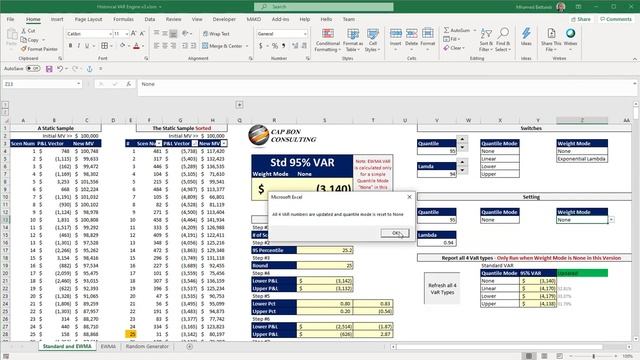Toggle Wrap Text

coord(216,33)
